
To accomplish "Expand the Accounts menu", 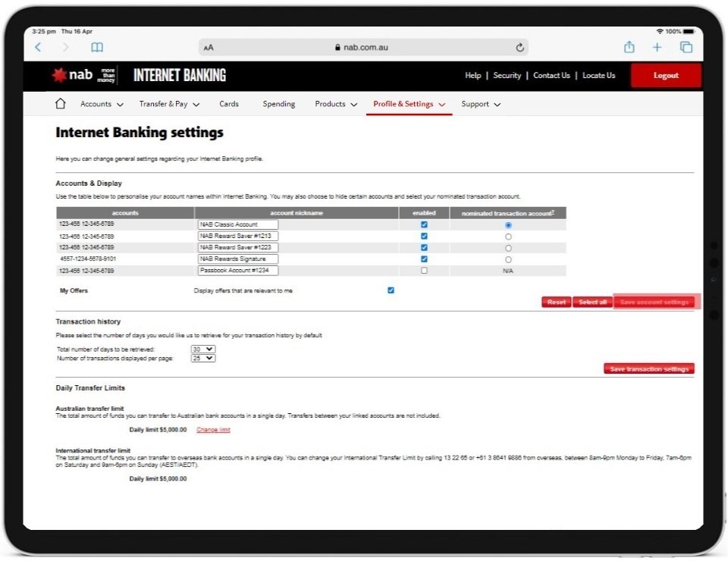I will click(x=102, y=104).
